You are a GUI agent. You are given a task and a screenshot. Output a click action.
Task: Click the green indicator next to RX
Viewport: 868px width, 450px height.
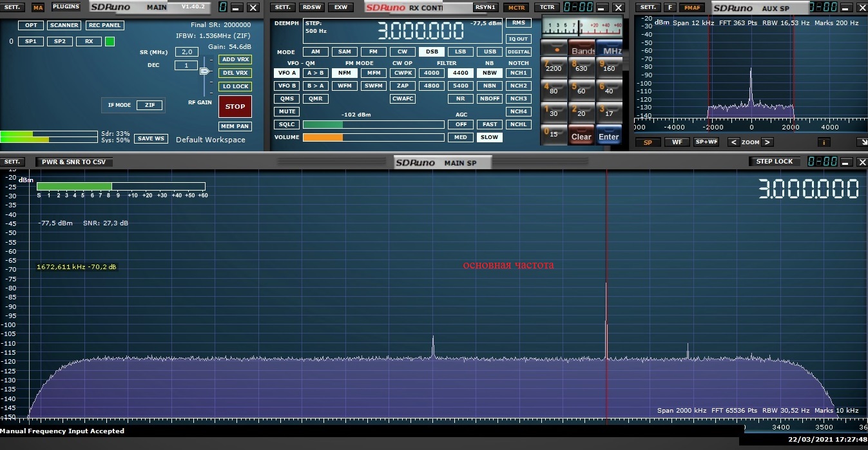(110, 41)
